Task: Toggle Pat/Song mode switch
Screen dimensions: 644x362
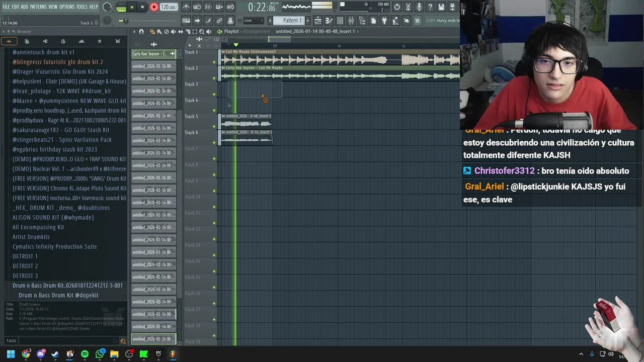Action: point(121,8)
